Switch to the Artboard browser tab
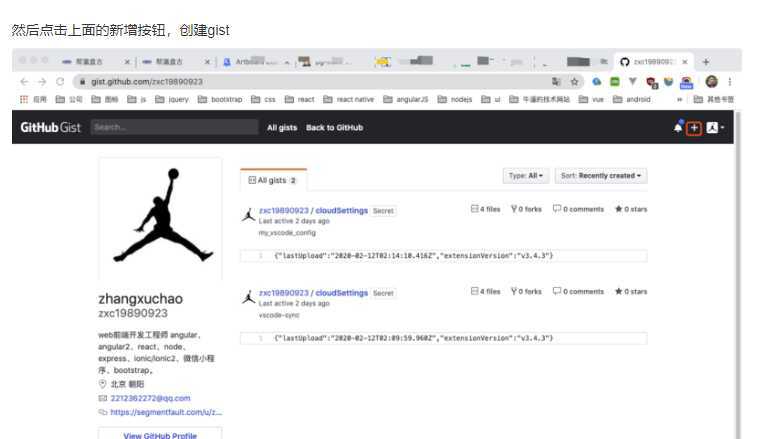771x439 pixels. point(256,62)
